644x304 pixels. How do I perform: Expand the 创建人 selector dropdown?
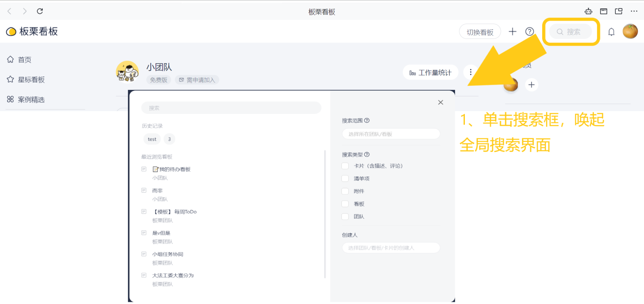pyautogui.click(x=391, y=248)
